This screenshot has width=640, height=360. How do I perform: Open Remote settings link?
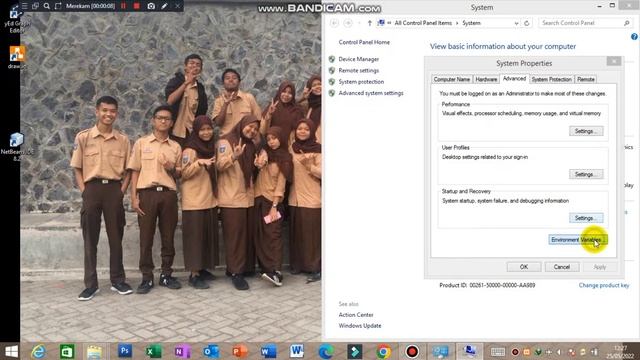(x=358, y=71)
